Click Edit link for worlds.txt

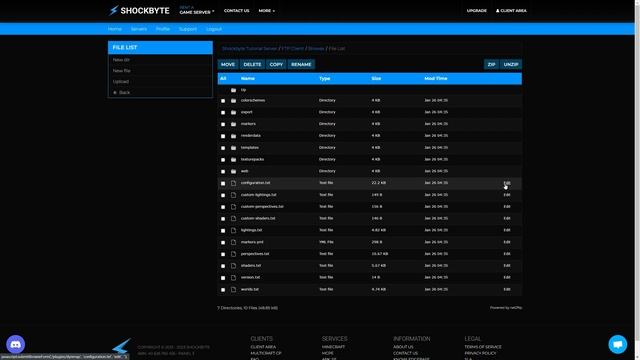pyautogui.click(x=507, y=289)
